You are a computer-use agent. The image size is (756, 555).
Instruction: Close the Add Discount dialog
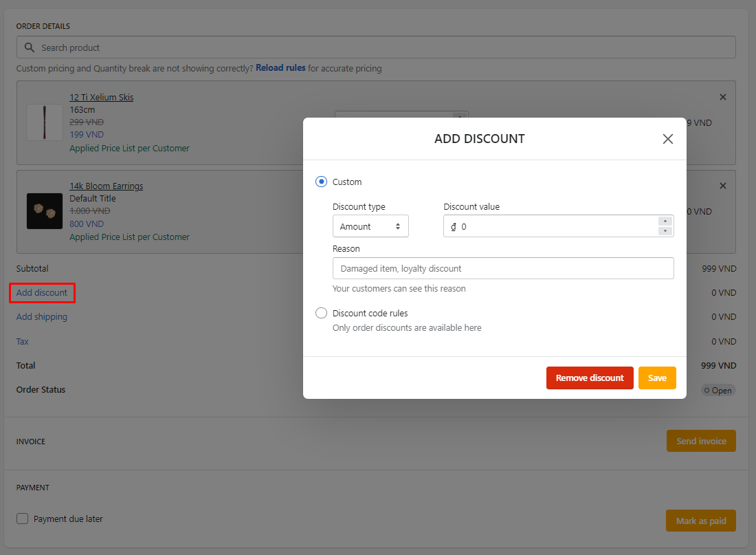667,139
